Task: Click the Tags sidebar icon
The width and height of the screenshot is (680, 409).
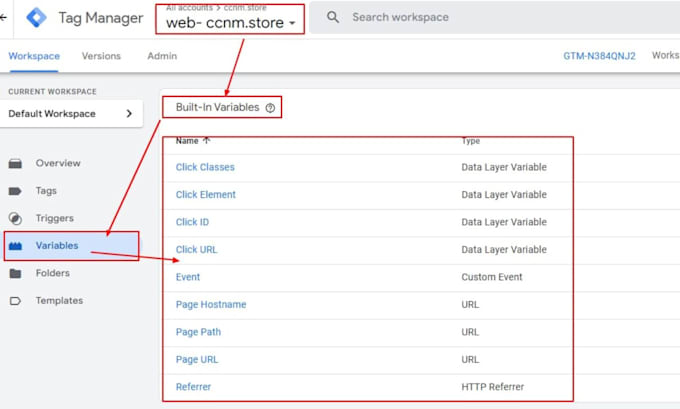Action: [15, 191]
